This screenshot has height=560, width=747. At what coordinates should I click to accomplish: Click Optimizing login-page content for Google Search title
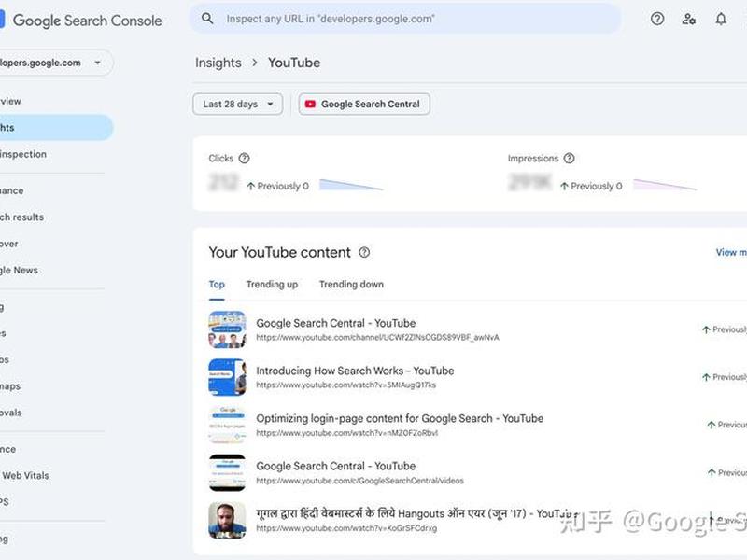point(400,418)
